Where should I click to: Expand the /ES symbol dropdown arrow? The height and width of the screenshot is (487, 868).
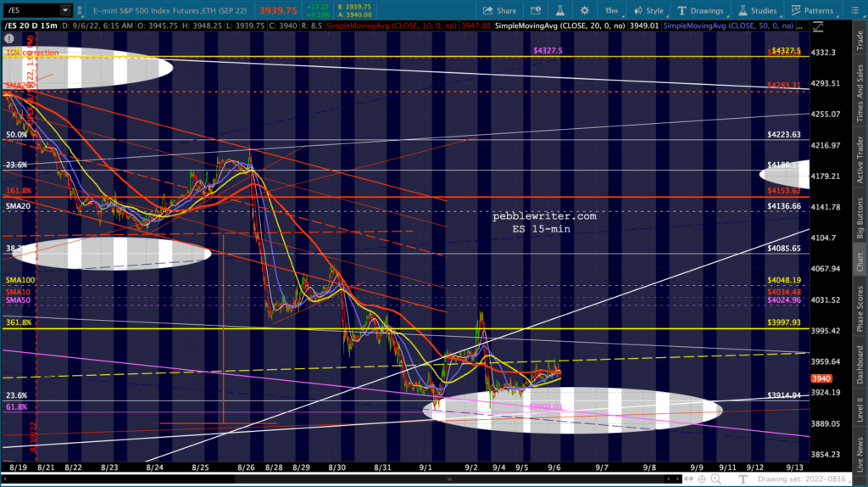(x=65, y=11)
